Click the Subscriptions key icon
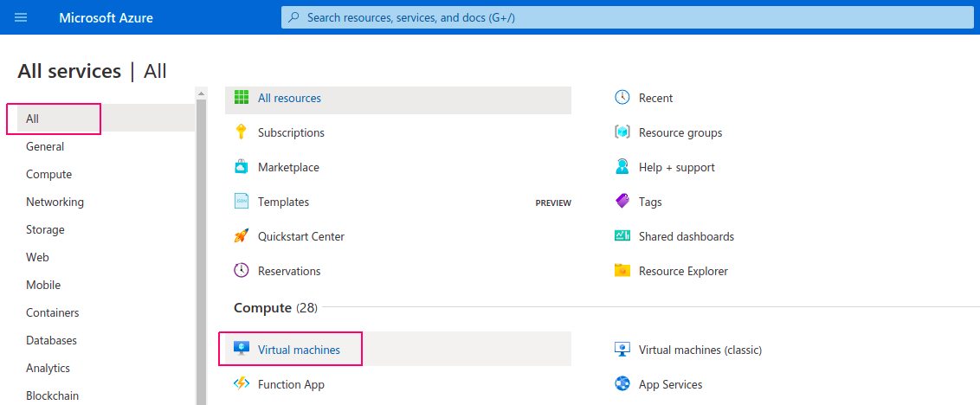Image resolution: width=980 pixels, height=405 pixels. tap(242, 132)
